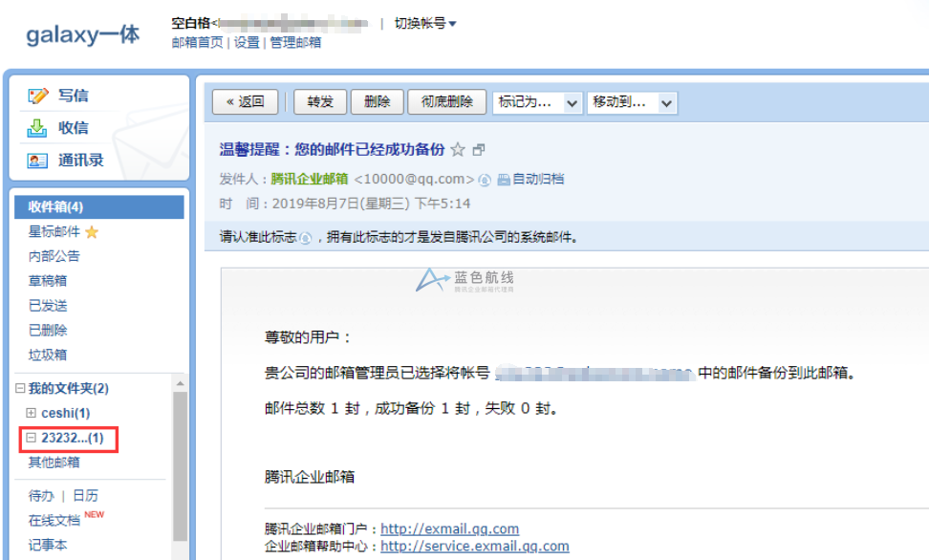Forward the email with 转发
Image resolution: width=929 pixels, height=560 pixels.
320,102
